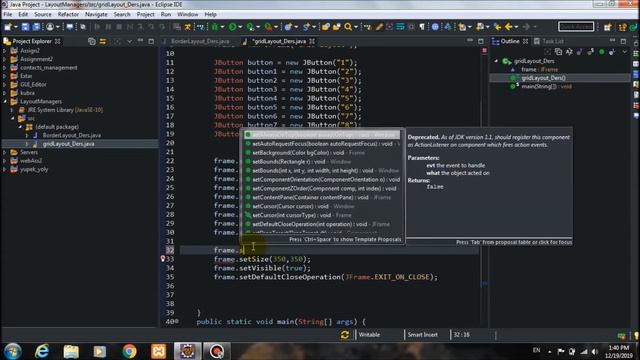The image size is (640, 360).
Task: Open the Outline view menu chevron
Action: click(624, 52)
